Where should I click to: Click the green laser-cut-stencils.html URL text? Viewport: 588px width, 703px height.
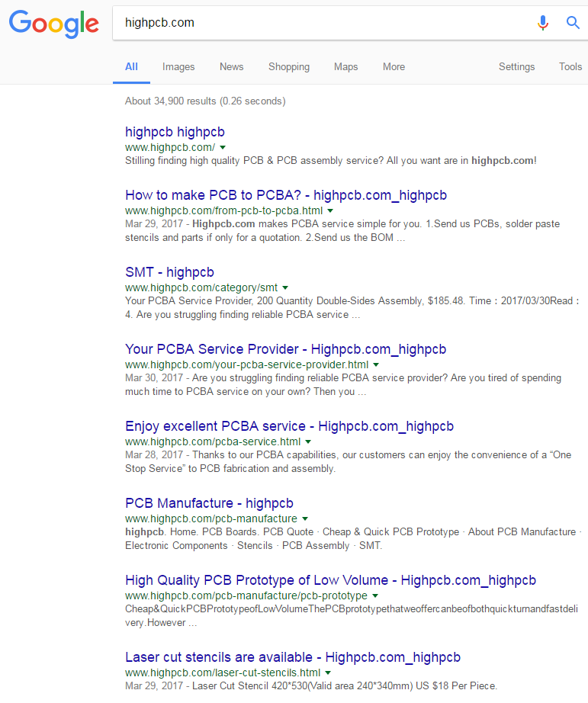[223, 673]
